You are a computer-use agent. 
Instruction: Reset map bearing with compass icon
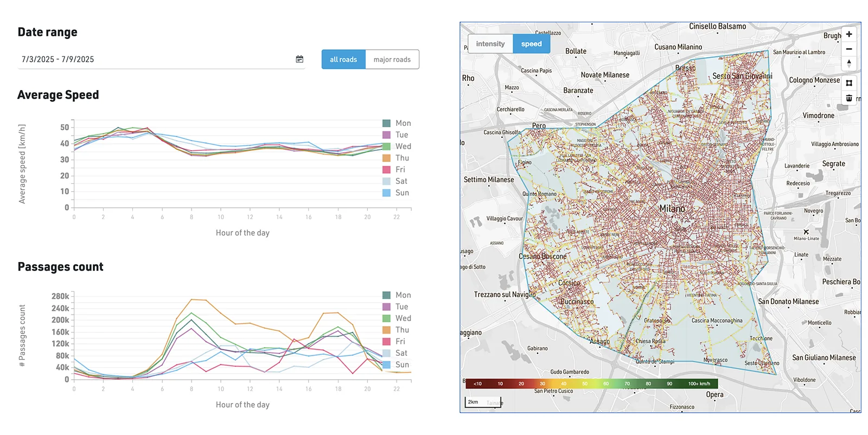click(849, 63)
